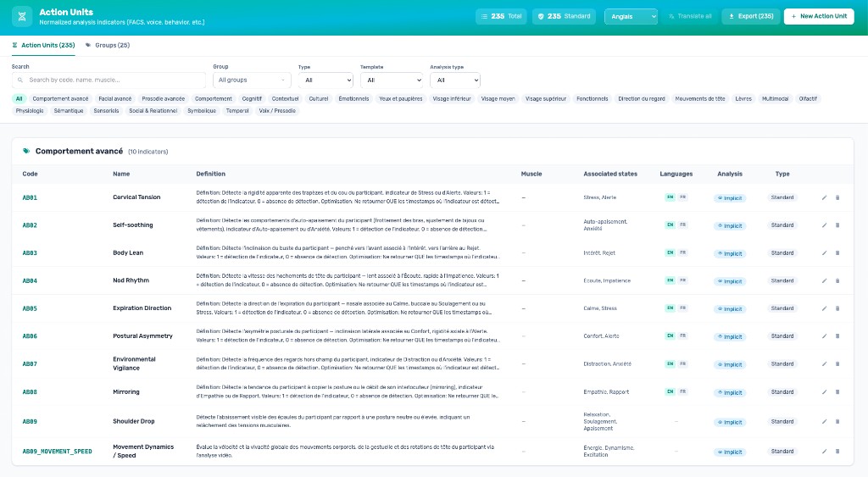The width and height of the screenshot is (868, 477).
Task: Delete the AB02 Self-soothing row
Action: pyautogui.click(x=837, y=225)
